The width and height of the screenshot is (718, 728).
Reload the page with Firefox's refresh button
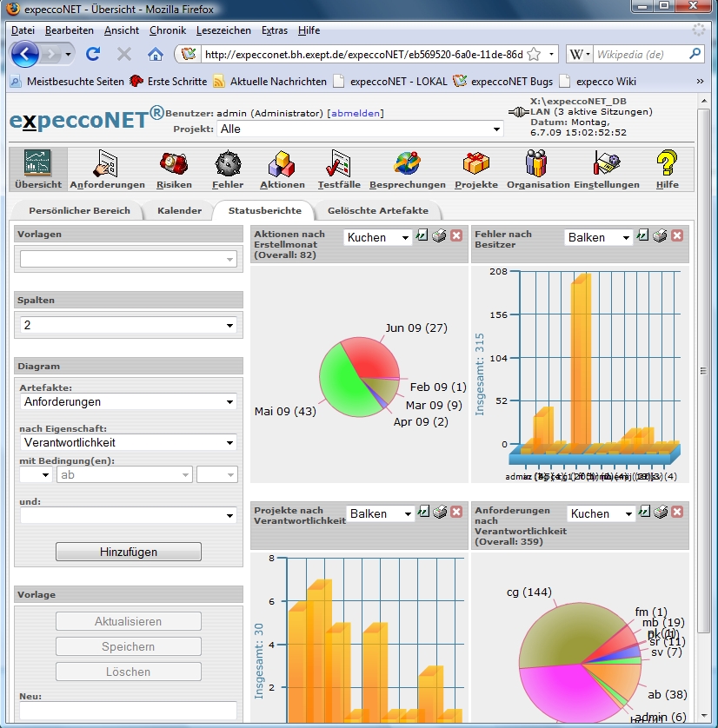(x=93, y=54)
